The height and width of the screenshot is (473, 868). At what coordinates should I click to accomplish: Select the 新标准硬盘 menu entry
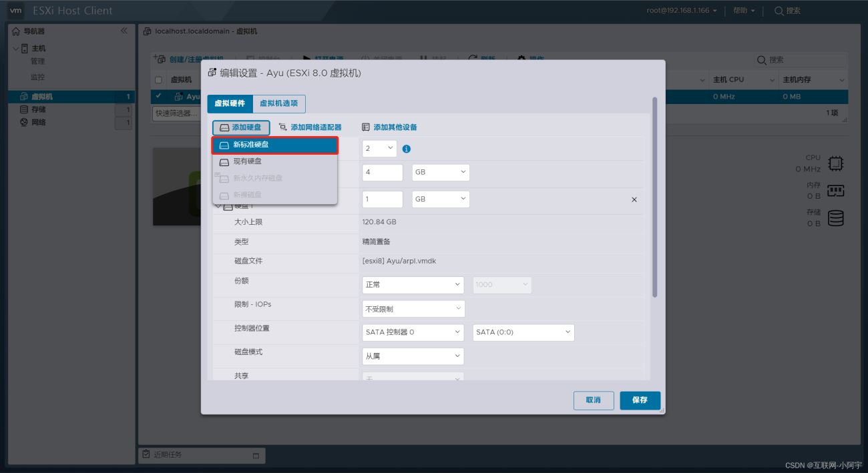(274, 145)
